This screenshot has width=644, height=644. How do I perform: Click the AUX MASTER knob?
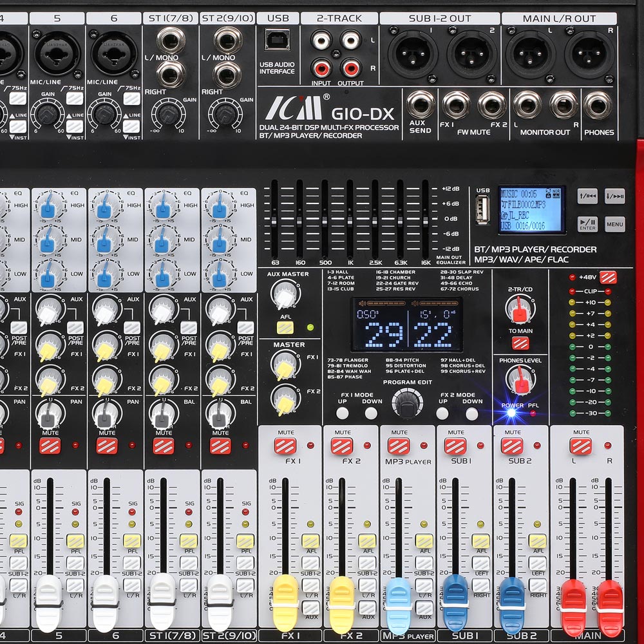pos(285,295)
